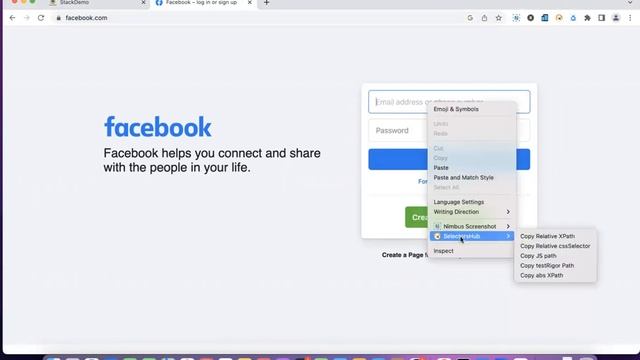
Task: Open the Chrome three-dot menu
Action: coord(630,18)
